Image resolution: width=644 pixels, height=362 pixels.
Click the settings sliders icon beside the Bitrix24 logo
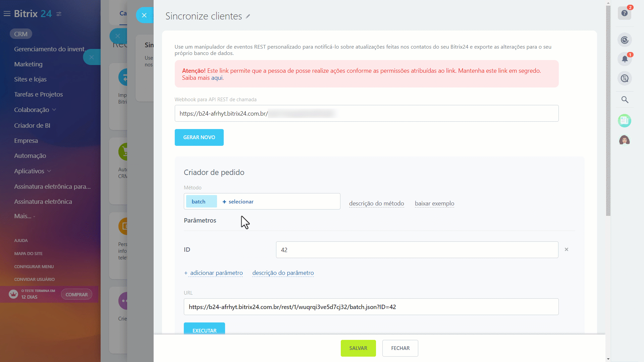59,14
